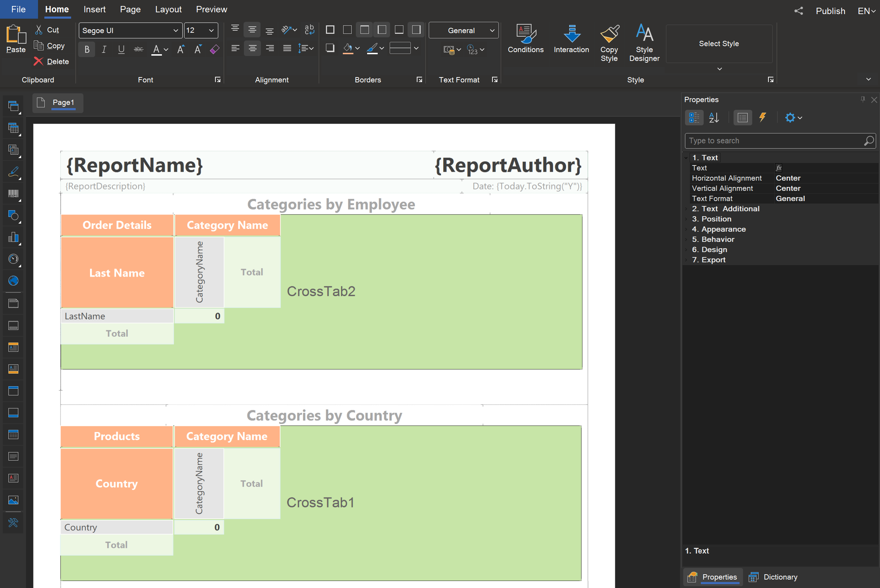Expand the 3. Position property group
The image size is (880, 588).
687,219
